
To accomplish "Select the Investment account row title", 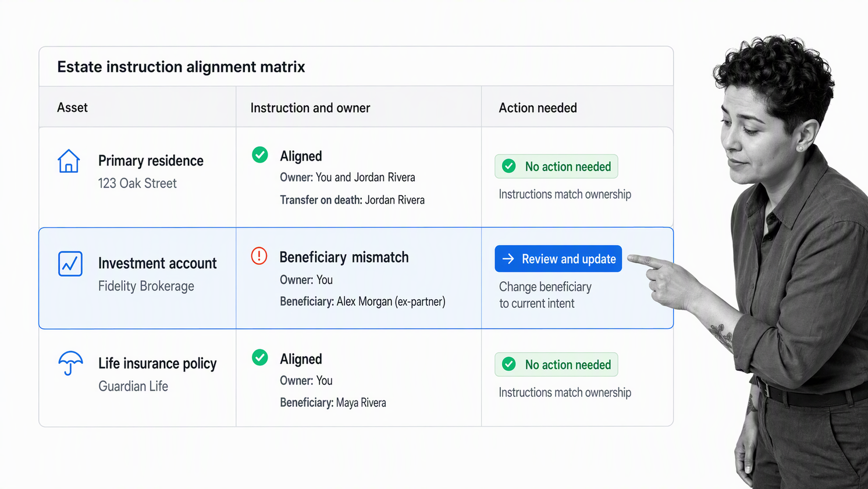I will tap(157, 263).
